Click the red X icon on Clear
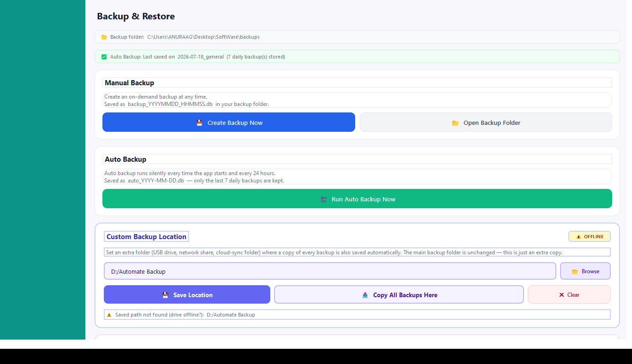The height and width of the screenshot is (364, 632). point(561,295)
